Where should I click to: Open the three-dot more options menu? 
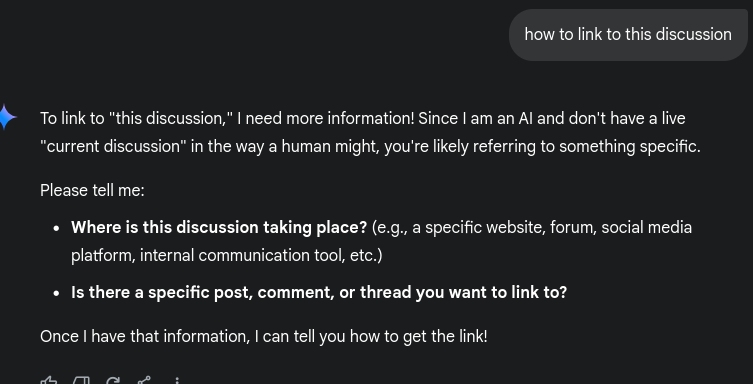click(x=177, y=381)
